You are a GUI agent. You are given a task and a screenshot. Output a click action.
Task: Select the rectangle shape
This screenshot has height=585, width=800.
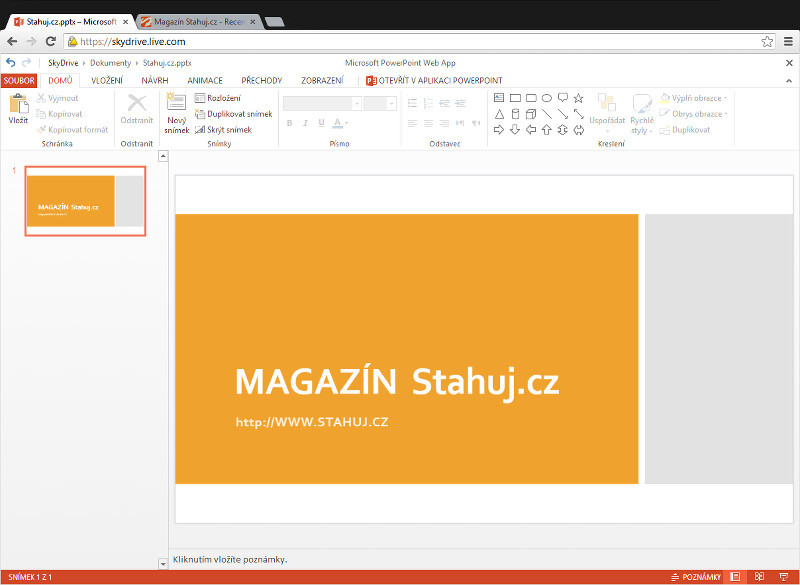coord(515,98)
